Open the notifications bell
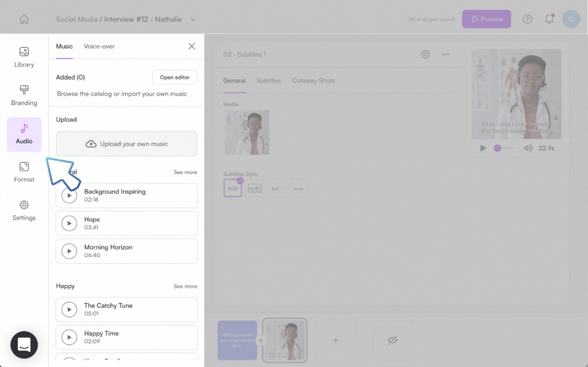 (549, 19)
